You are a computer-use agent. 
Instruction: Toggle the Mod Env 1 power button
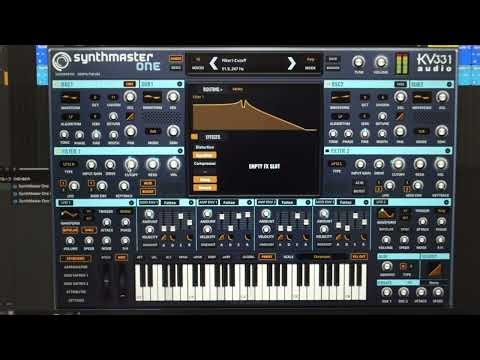(191, 202)
